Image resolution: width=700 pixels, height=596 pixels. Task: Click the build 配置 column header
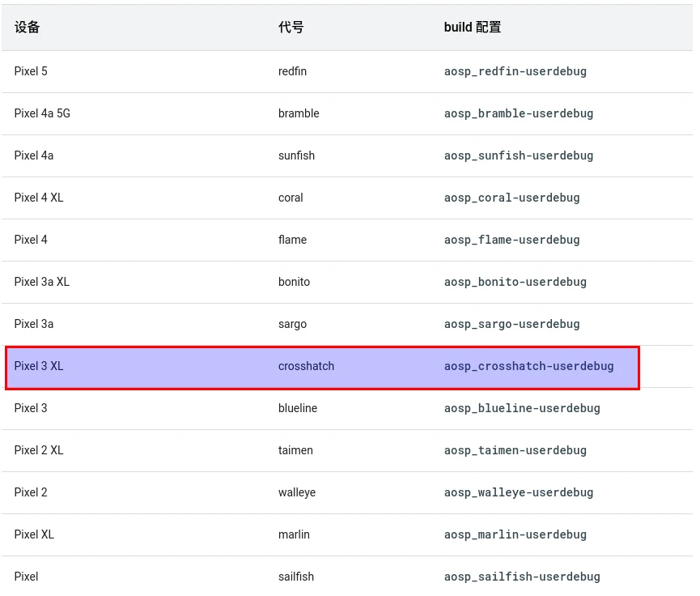point(472,28)
